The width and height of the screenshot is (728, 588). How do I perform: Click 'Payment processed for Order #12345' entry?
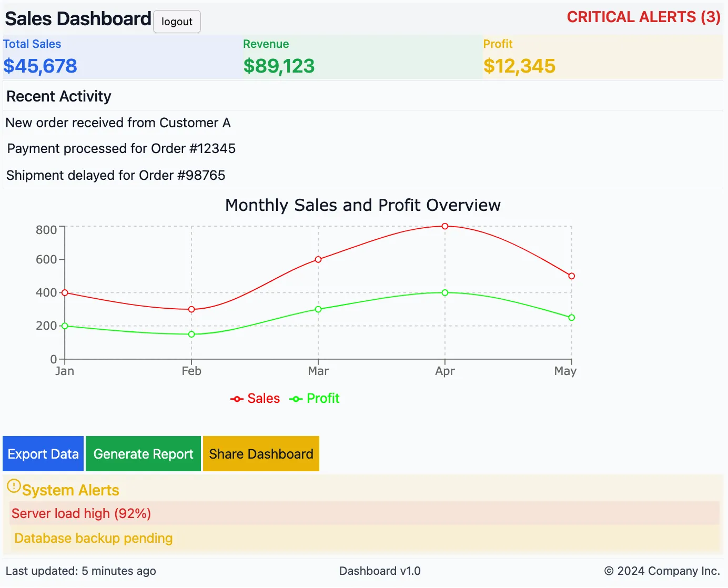(122, 148)
